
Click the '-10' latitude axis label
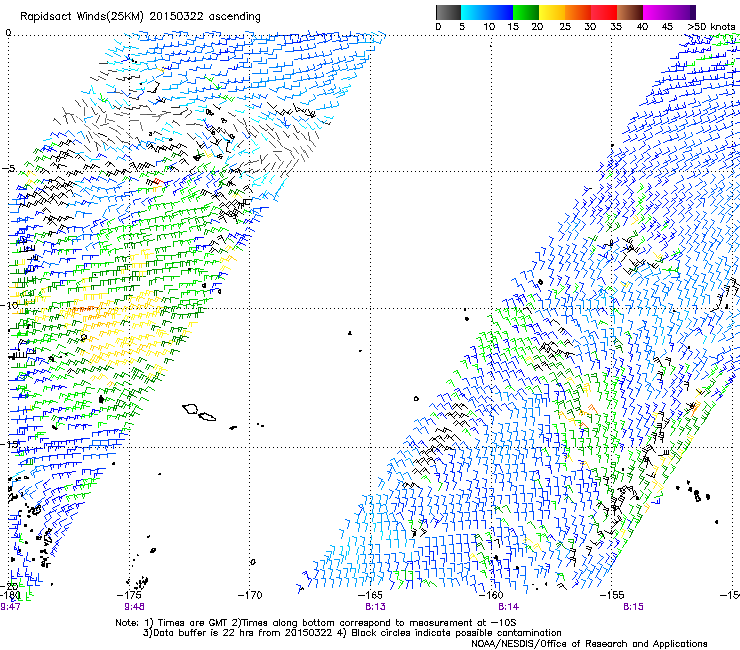click(9, 305)
